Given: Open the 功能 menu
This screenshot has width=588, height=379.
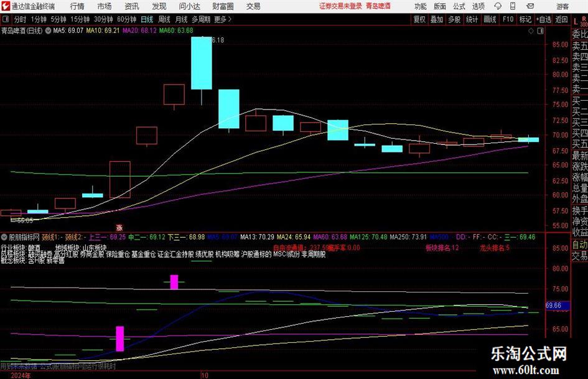Looking at the screenshot, I should click(x=421, y=6).
